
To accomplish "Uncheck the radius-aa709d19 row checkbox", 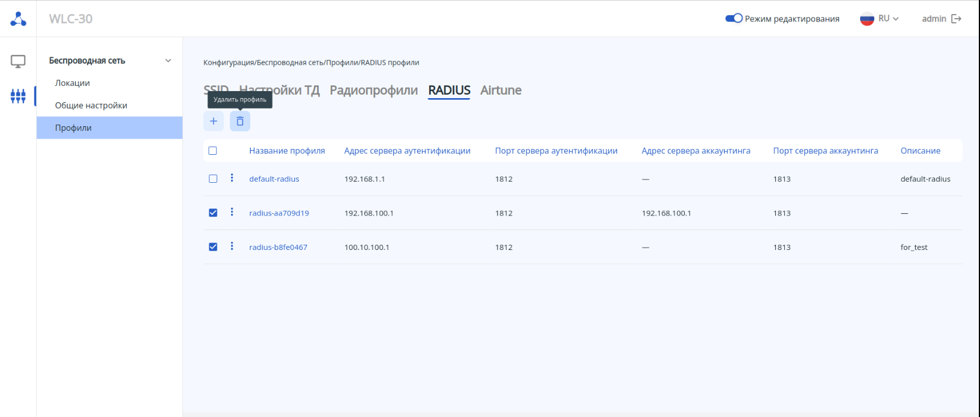I will [x=213, y=213].
